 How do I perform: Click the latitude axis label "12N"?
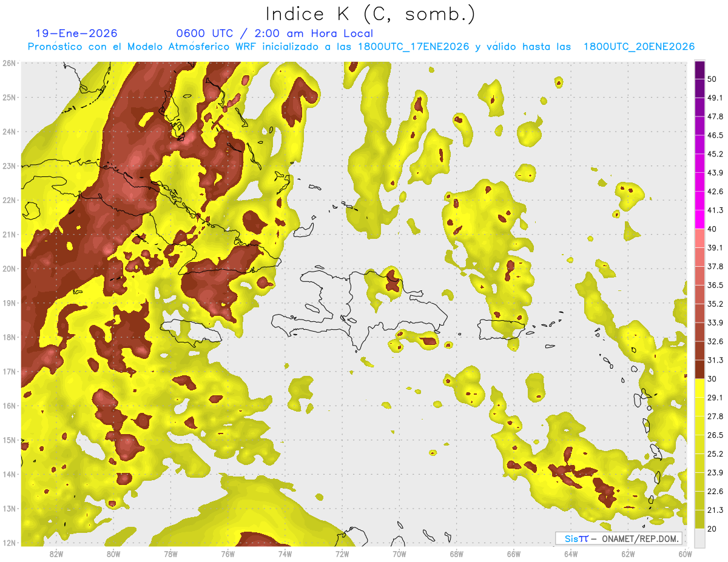[10, 543]
